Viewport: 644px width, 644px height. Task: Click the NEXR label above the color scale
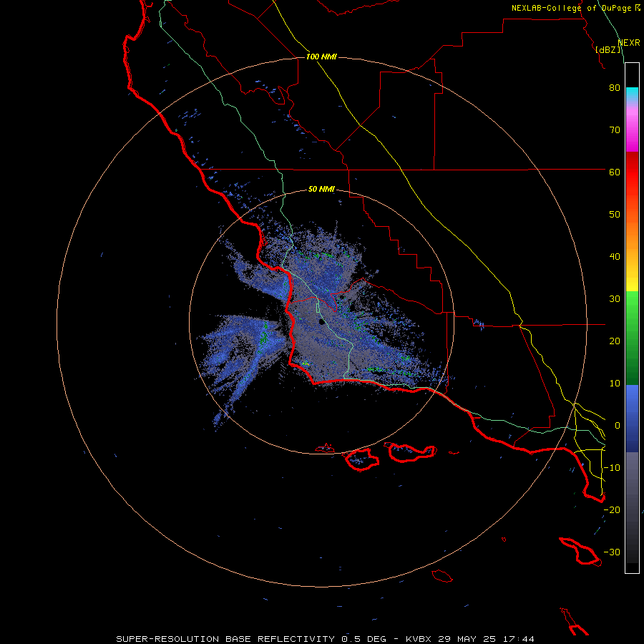(629, 43)
